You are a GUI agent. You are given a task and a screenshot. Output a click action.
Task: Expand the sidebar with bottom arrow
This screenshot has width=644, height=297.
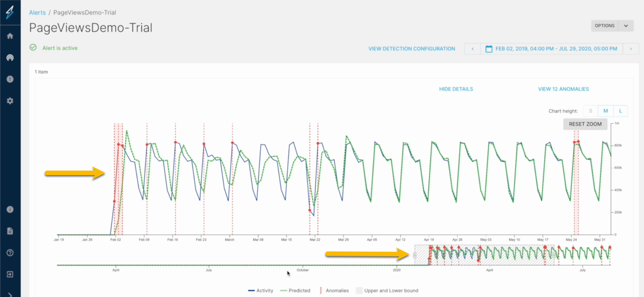click(x=10, y=295)
